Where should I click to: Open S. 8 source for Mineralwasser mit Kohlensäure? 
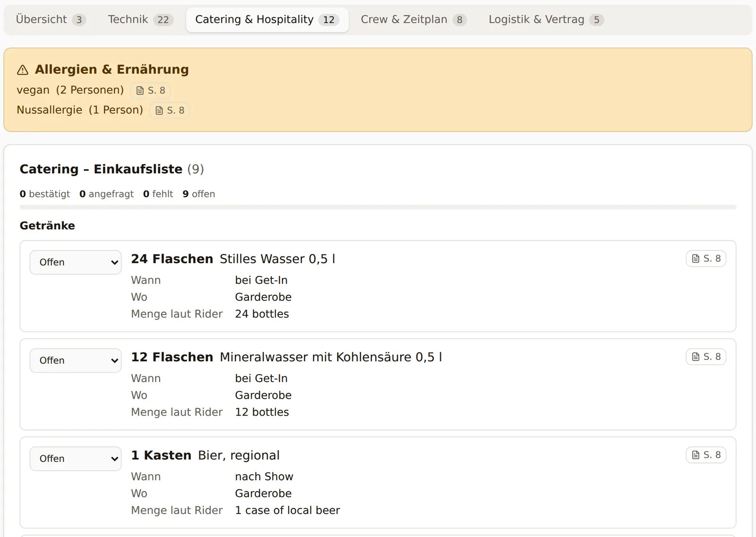(706, 357)
